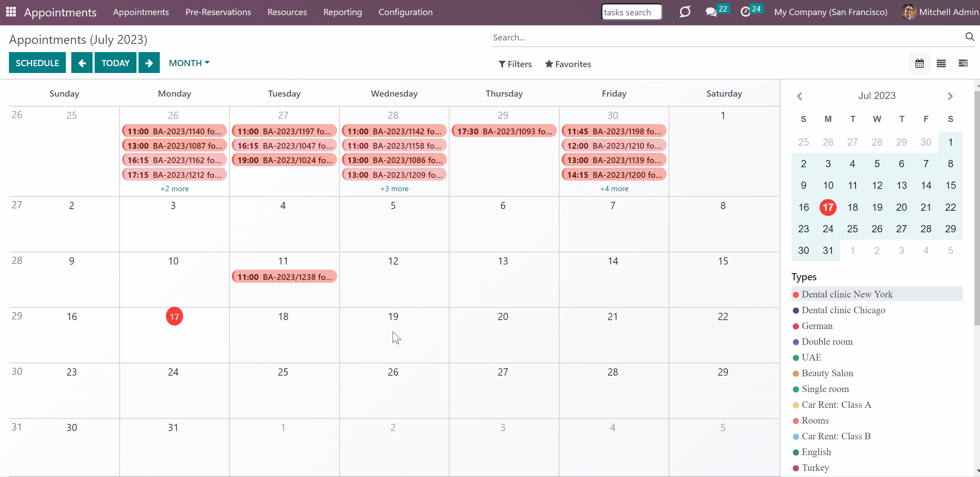This screenshot has height=477, width=980.
Task: Expand +3 more on Wednesday 28
Action: click(x=394, y=188)
